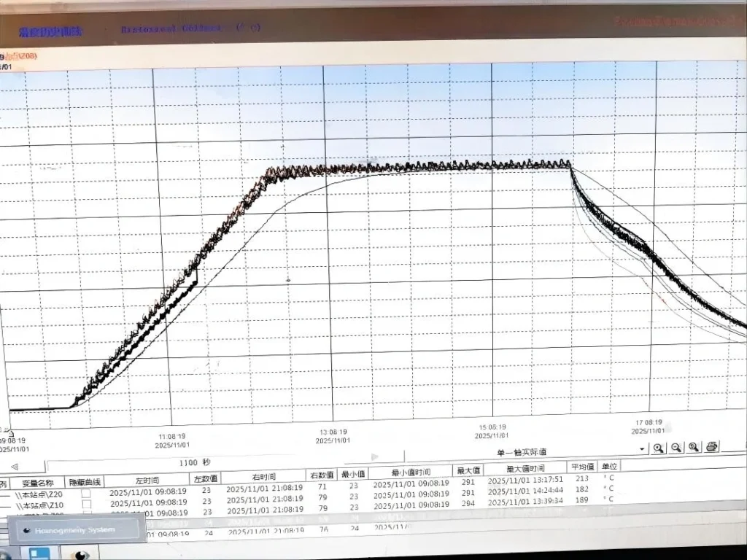Toggle hide-curve checkbox for variable Z20
This screenshot has width=747, height=560.
point(86,494)
